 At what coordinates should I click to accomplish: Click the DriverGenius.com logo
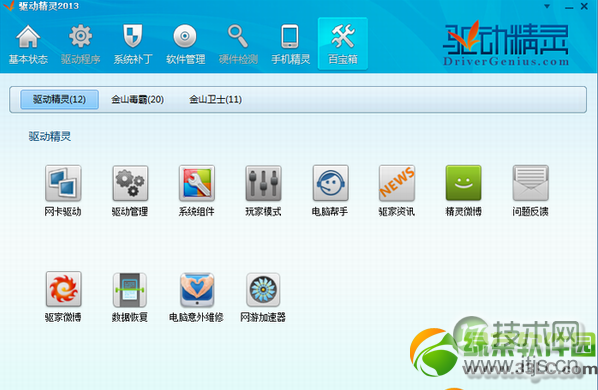click(506, 44)
